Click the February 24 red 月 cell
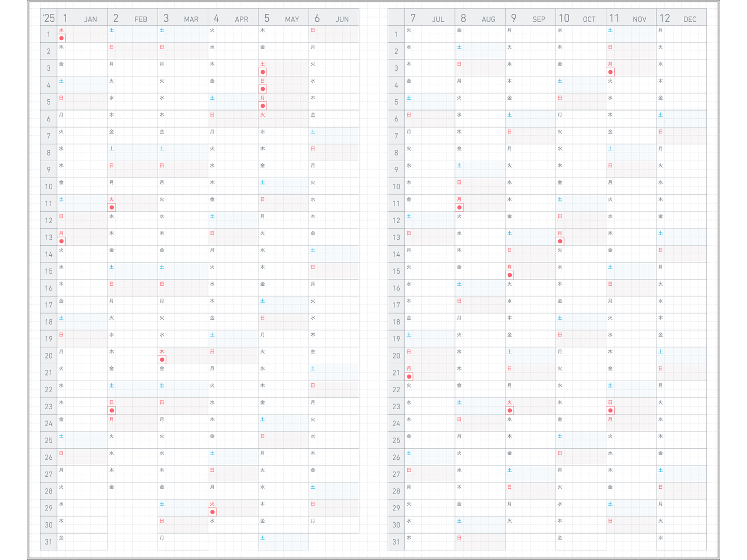 (x=132, y=423)
